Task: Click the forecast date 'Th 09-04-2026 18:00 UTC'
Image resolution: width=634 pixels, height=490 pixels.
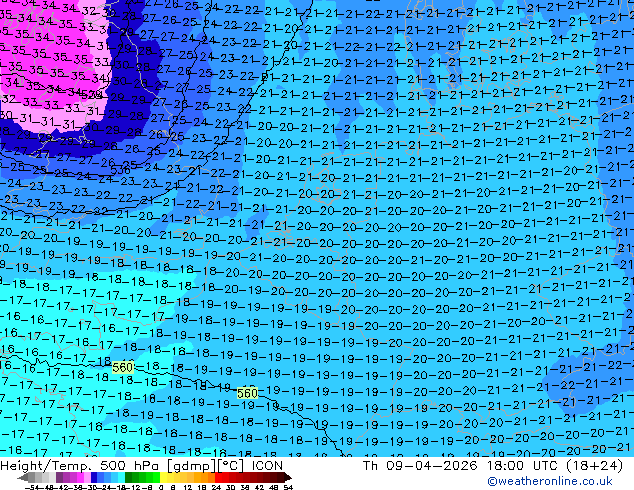Action: 461,466
